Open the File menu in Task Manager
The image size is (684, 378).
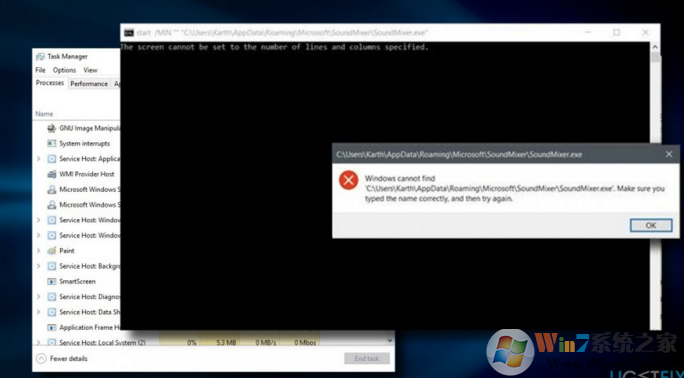pyautogui.click(x=41, y=70)
